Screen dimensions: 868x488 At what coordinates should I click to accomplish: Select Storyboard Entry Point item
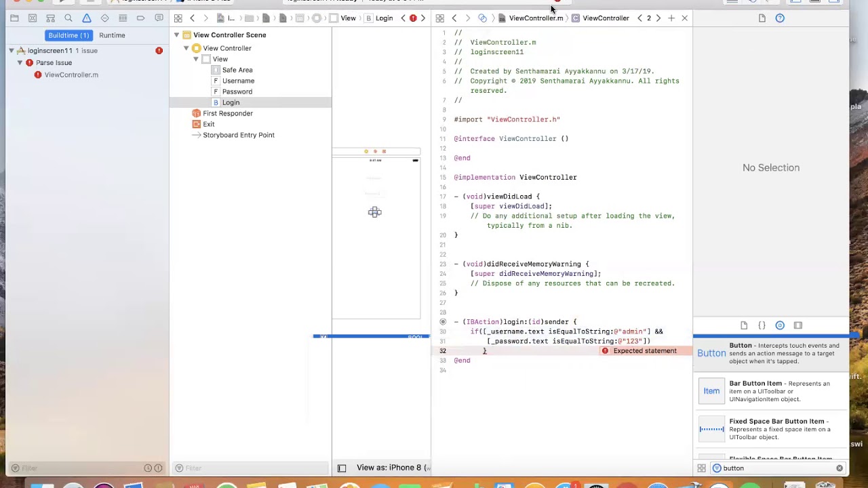[x=238, y=135]
